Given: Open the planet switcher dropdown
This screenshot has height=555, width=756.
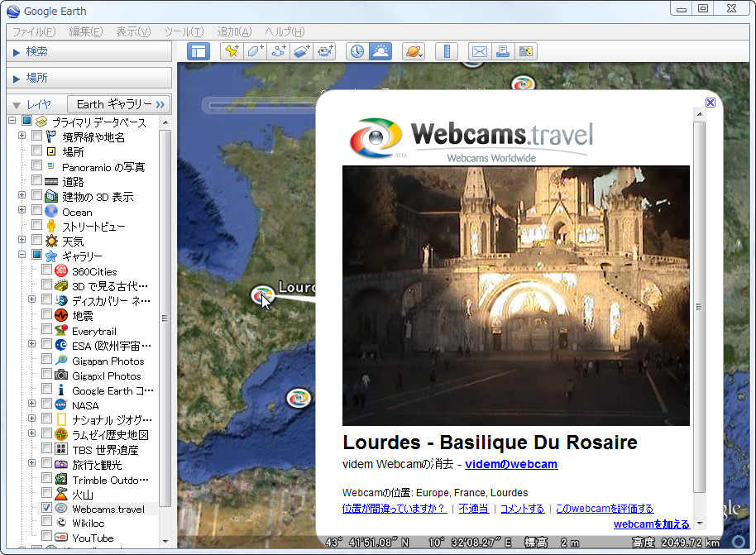Looking at the screenshot, I should tap(414, 50).
